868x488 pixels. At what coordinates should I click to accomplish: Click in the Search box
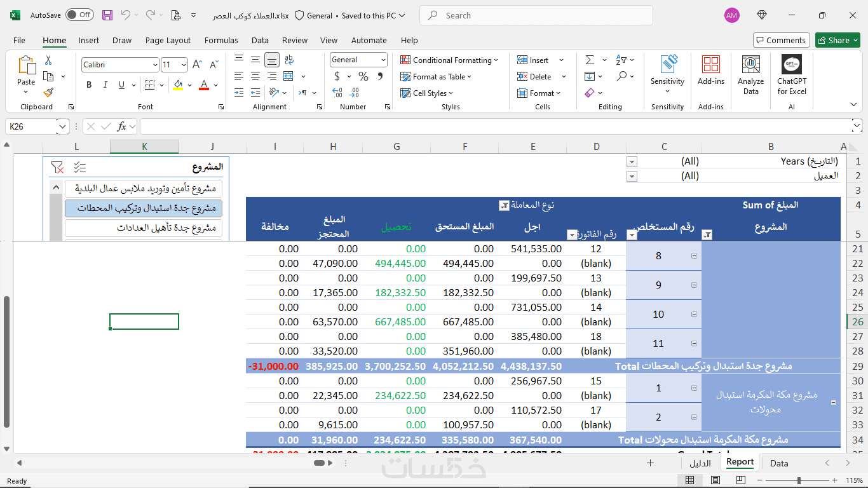click(x=536, y=15)
